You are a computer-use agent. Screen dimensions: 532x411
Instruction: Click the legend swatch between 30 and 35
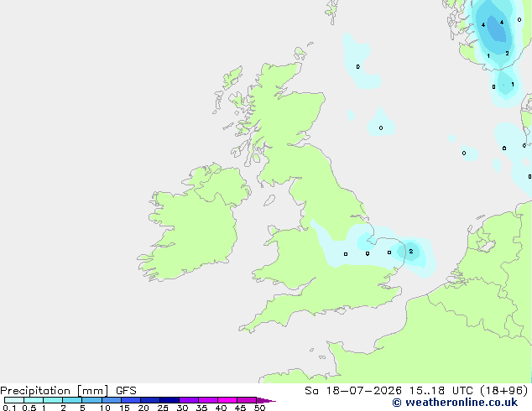click(x=189, y=400)
